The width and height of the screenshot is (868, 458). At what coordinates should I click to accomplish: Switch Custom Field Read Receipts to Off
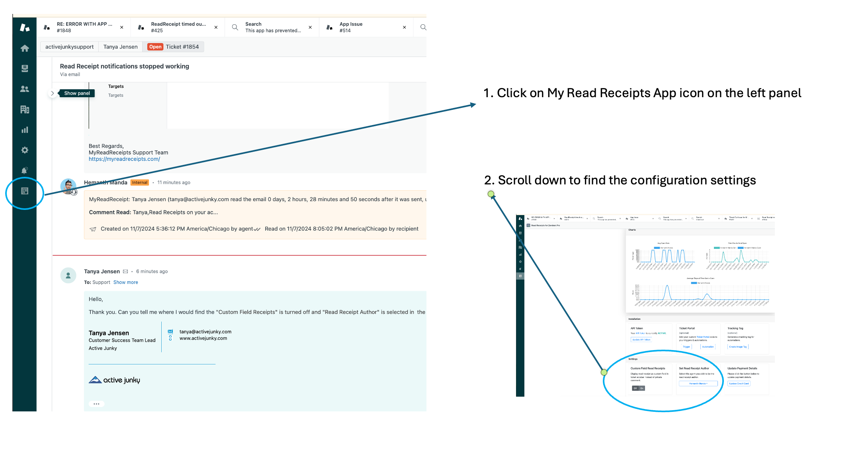[x=635, y=388]
